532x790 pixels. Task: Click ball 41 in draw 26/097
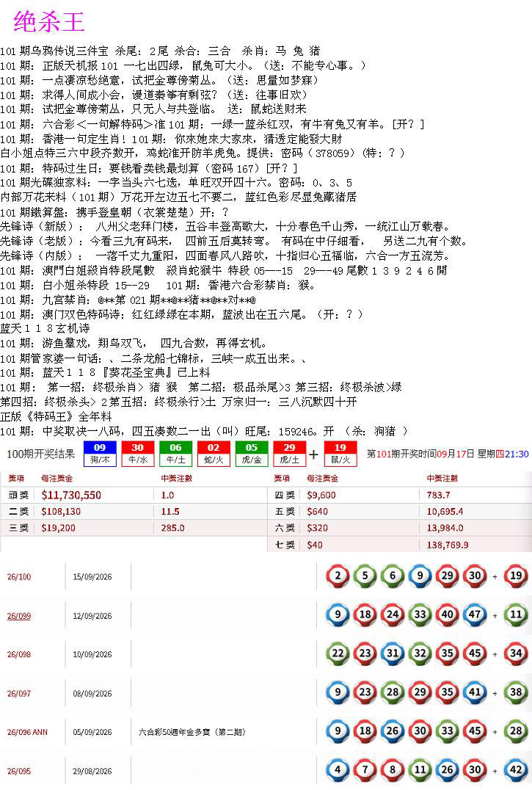coord(475,692)
